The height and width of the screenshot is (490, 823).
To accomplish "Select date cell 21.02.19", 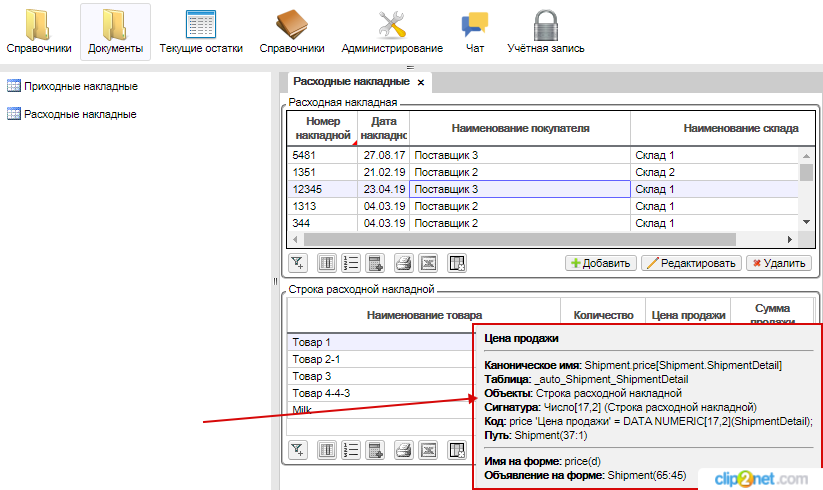I will click(x=384, y=172).
